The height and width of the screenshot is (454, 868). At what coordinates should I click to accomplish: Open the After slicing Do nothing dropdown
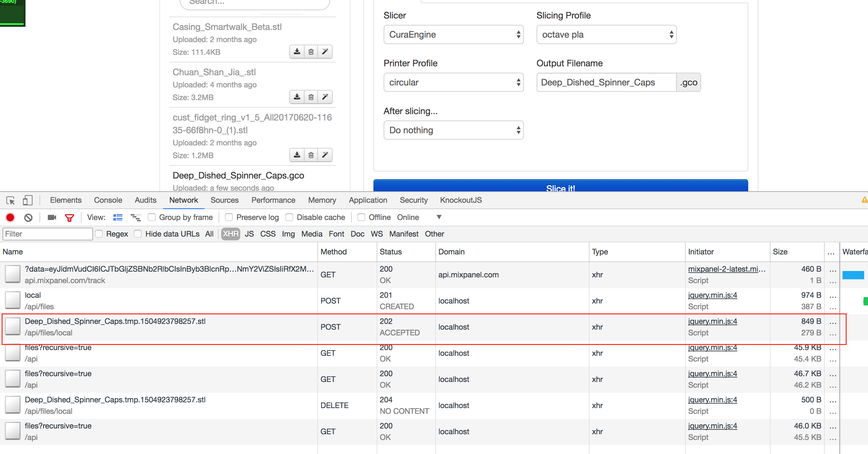pos(453,130)
